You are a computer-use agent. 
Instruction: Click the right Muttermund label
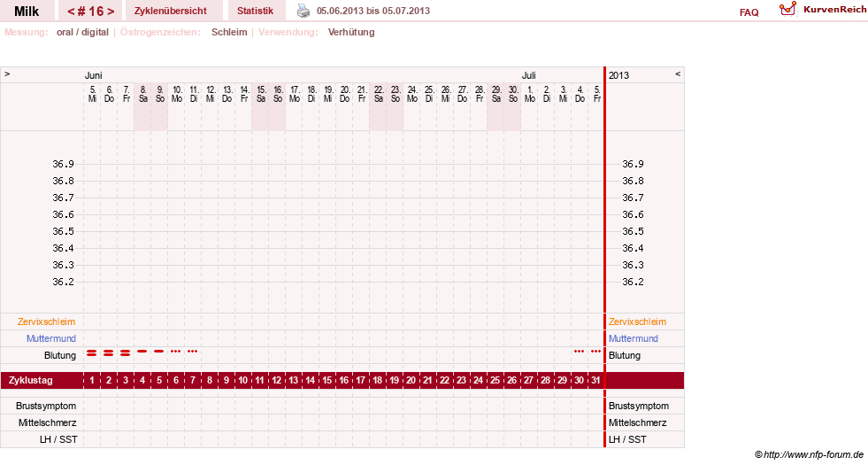634,338
